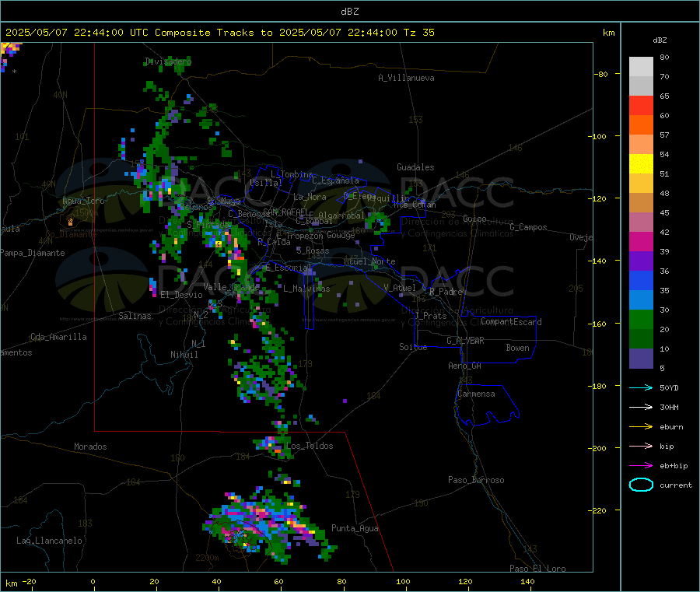
Task: Click the 'A_Villanueva' map label
Action: coord(406,78)
